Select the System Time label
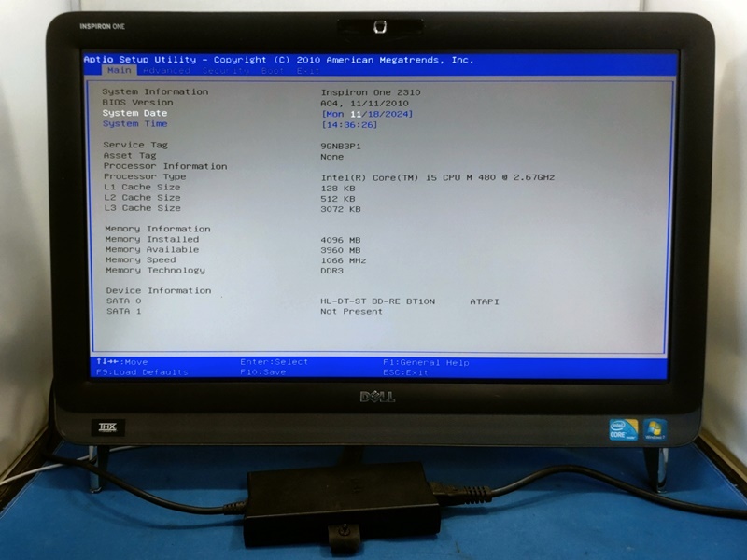 [134, 123]
